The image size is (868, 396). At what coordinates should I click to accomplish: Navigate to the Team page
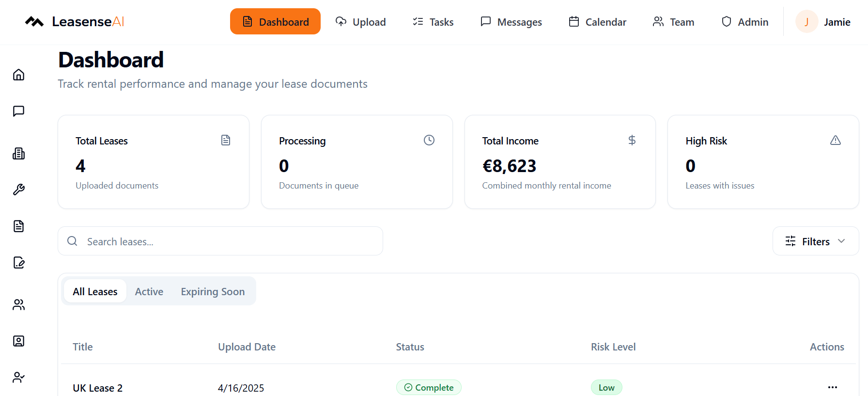673,22
